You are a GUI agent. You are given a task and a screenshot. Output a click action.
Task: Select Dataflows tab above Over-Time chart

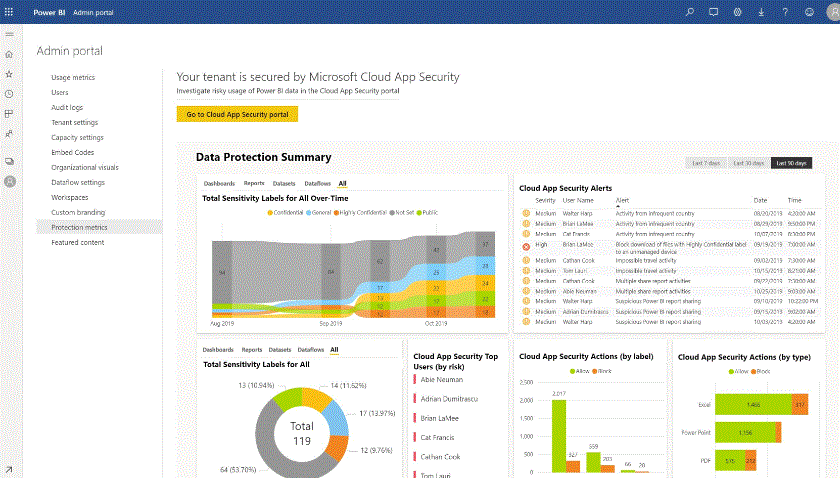[318, 183]
